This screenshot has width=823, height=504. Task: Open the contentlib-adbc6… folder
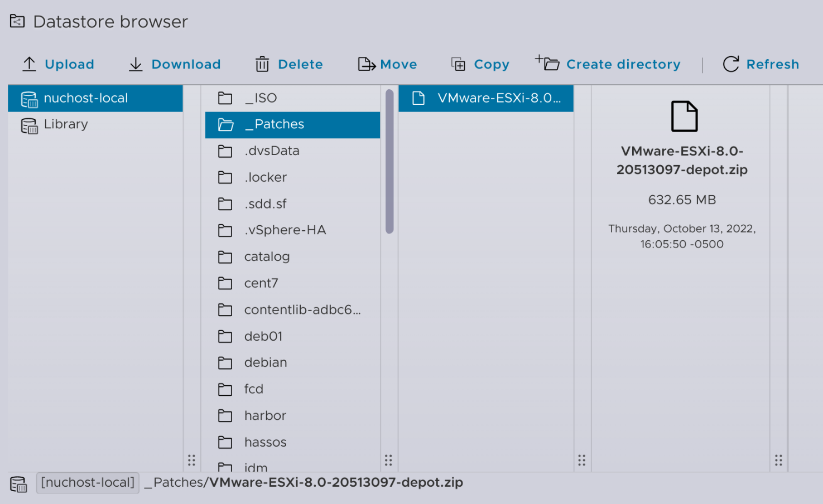pyautogui.click(x=292, y=310)
